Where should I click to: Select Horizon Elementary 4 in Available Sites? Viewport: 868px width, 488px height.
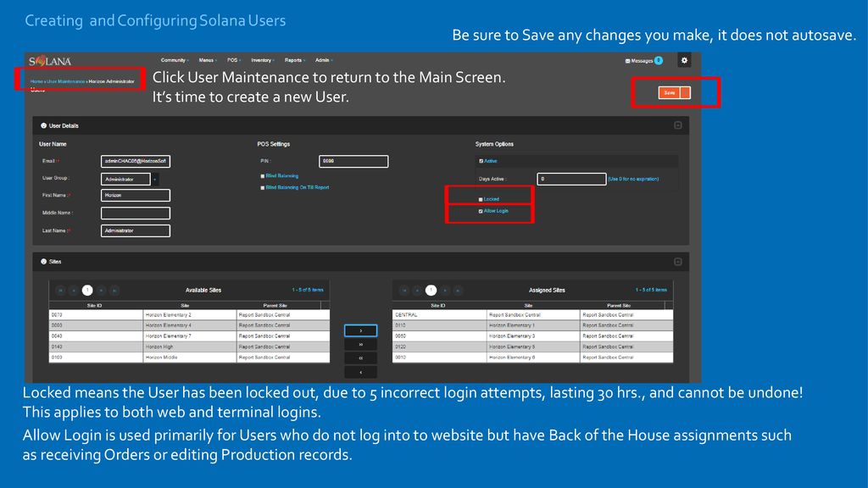[189, 325]
